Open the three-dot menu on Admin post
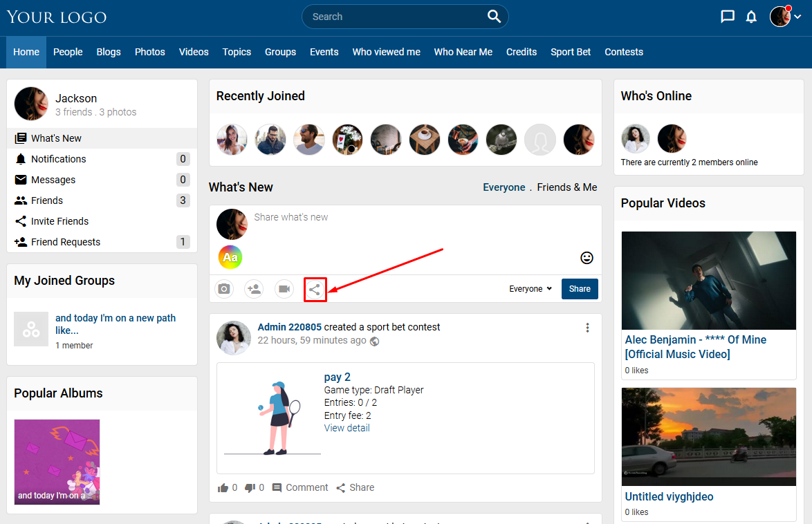 (587, 328)
